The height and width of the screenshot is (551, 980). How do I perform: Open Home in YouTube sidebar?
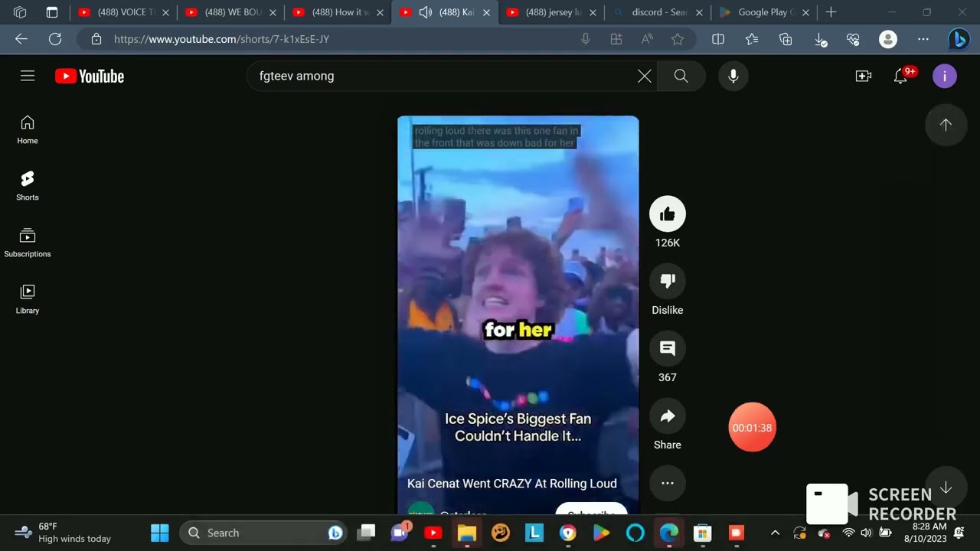click(28, 129)
